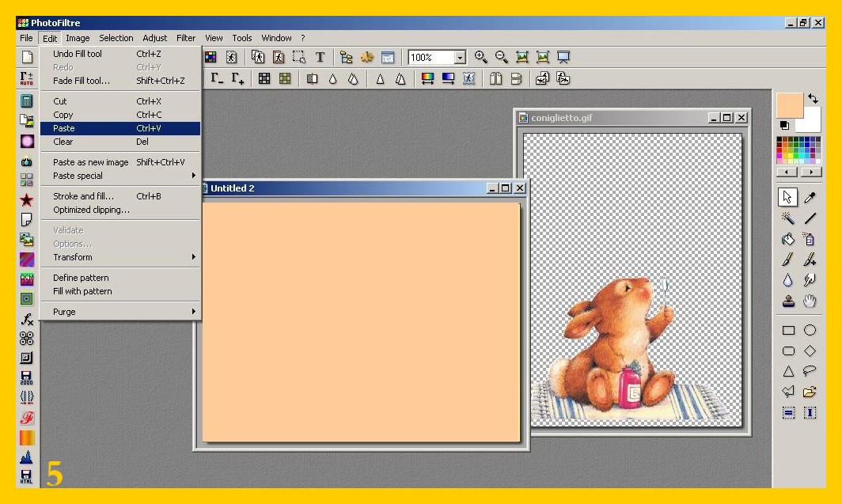Click the Zoom In magnifier icon
Viewport: 842px width, 504px height.
coord(481,57)
